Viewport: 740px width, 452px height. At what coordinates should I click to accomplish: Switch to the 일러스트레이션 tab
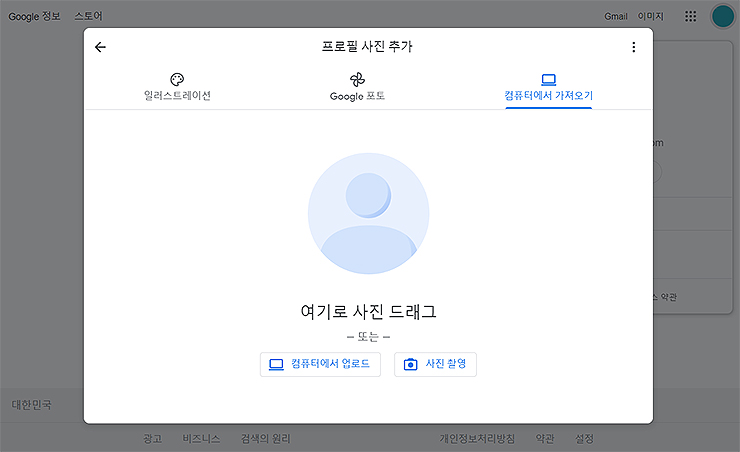tap(177, 88)
